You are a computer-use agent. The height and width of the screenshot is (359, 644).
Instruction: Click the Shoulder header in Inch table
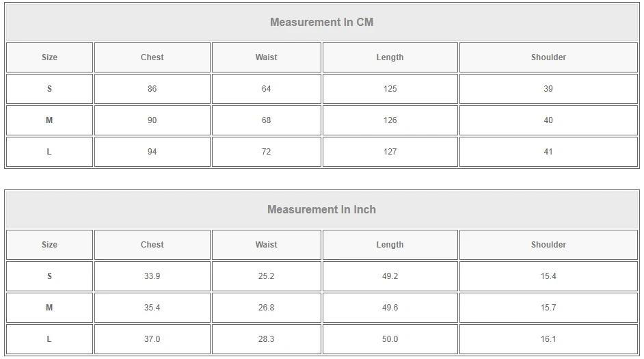(x=548, y=245)
